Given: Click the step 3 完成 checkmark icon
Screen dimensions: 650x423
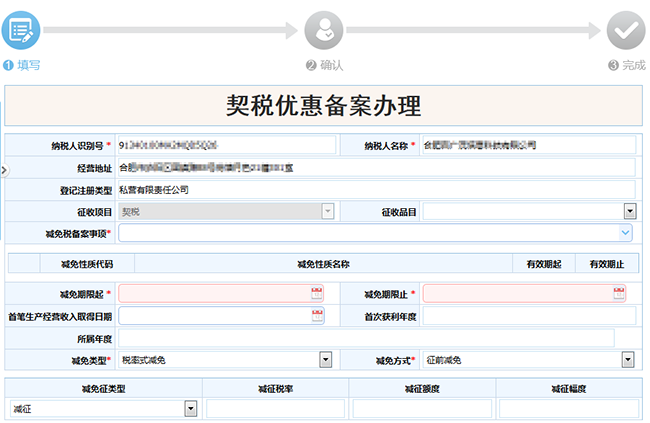Looking at the screenshot, I should [x=626, y=30].
